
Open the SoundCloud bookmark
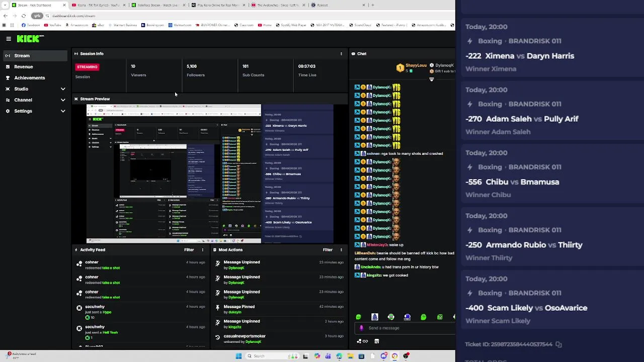tap(360, 25)
